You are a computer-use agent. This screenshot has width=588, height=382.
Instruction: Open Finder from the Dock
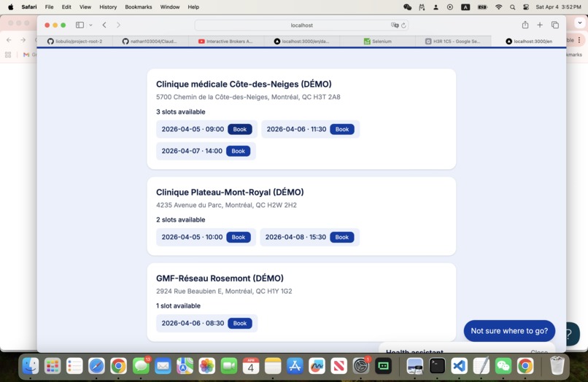click(31, 365)
